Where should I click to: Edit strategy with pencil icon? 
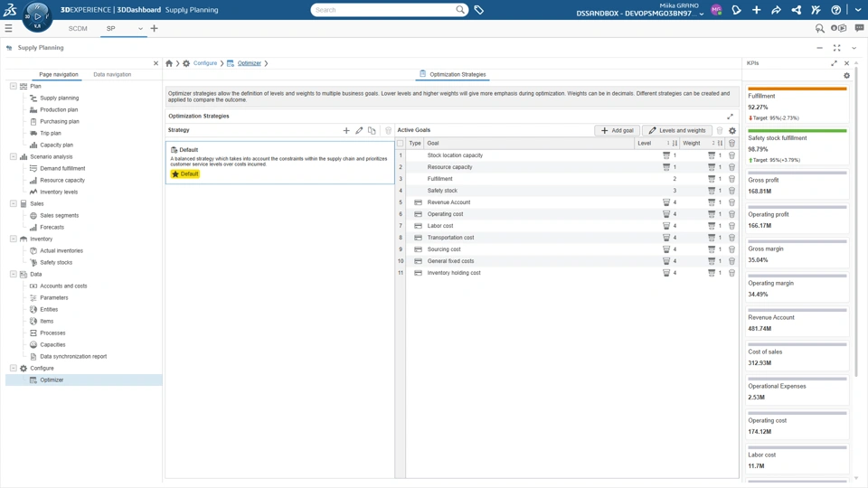[359, 130]
